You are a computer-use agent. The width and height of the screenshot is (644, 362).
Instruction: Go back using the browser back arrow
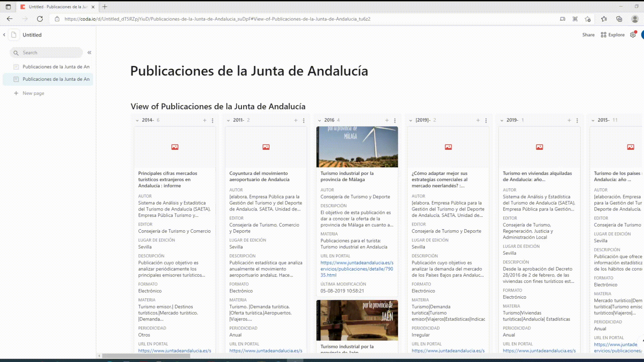[x=9, y=19]
